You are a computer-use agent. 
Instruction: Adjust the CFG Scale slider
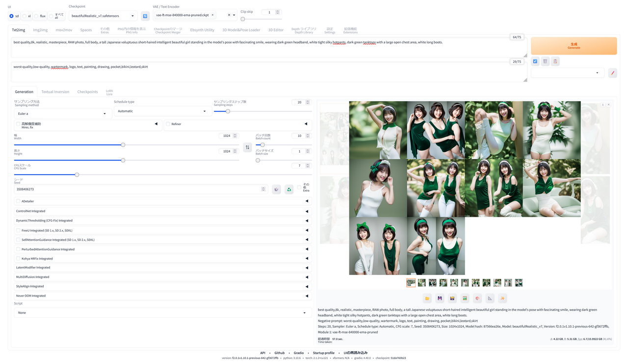(77, 174)
